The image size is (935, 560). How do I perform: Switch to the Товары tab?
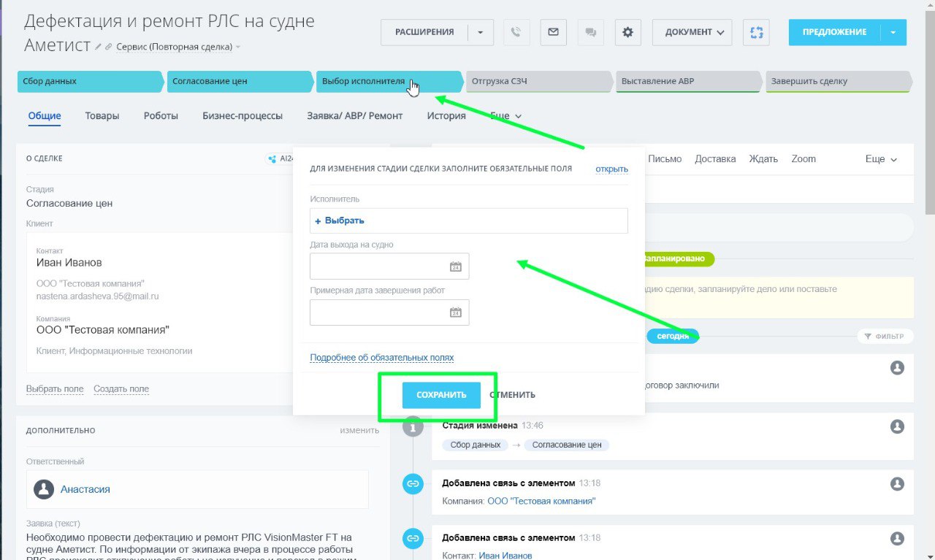pos(102,115)
